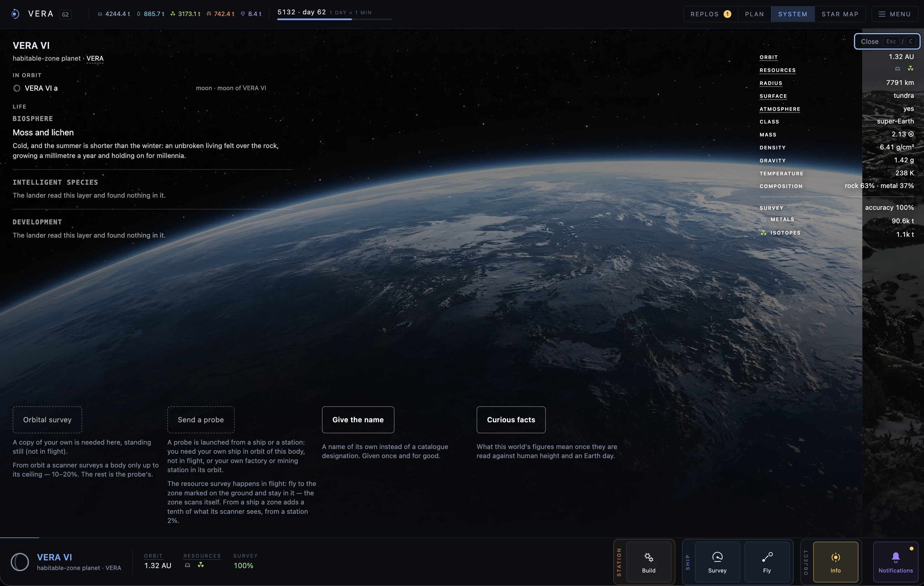Click the Earth-mass symbol next to 2.13

click(x=911, y=134)
